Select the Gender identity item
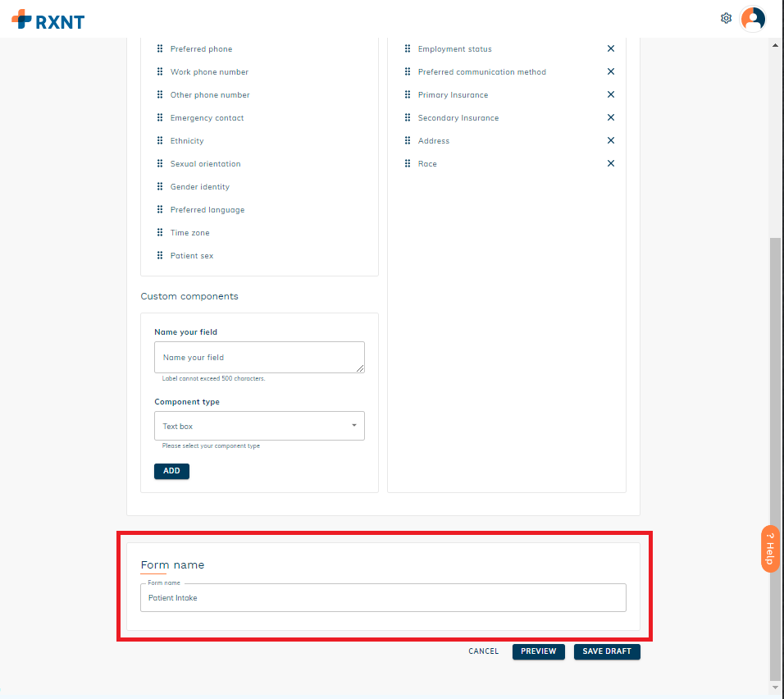The image size is (784, 699). (200, 187)
